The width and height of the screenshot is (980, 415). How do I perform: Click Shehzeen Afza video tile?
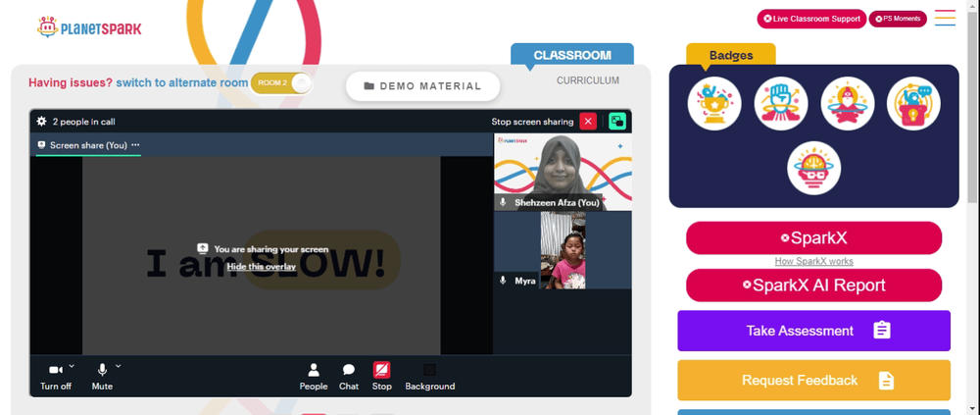click(563, 172)
